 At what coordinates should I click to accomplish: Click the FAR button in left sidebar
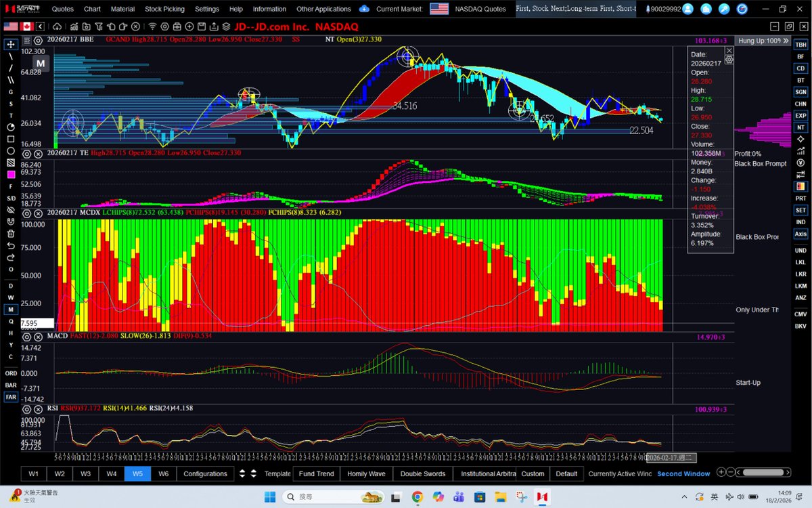(11, 397)
